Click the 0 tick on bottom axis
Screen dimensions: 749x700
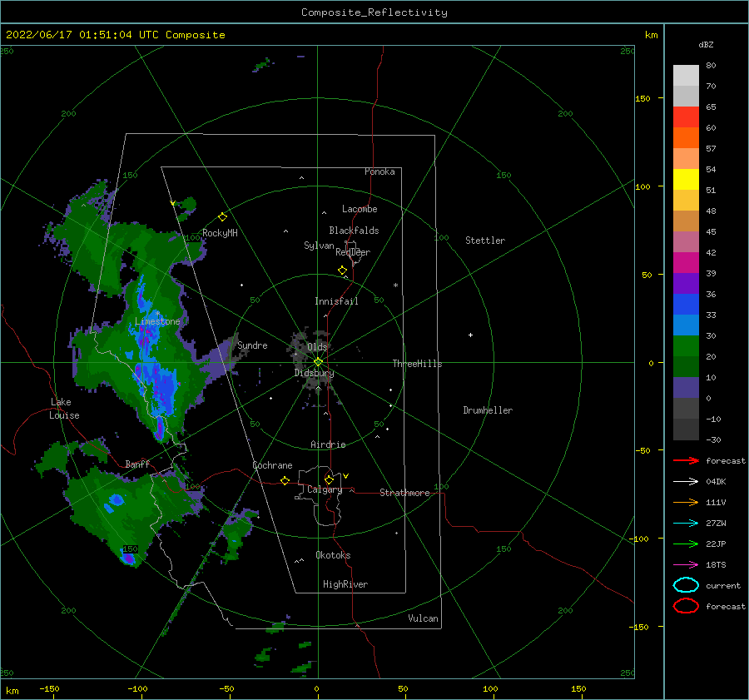tap(316, 688)
